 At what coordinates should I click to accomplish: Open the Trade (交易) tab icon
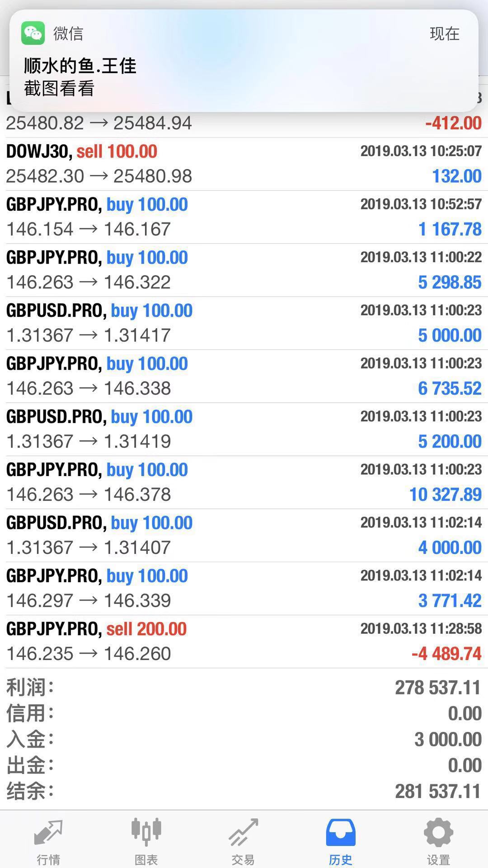coord(244,833)
